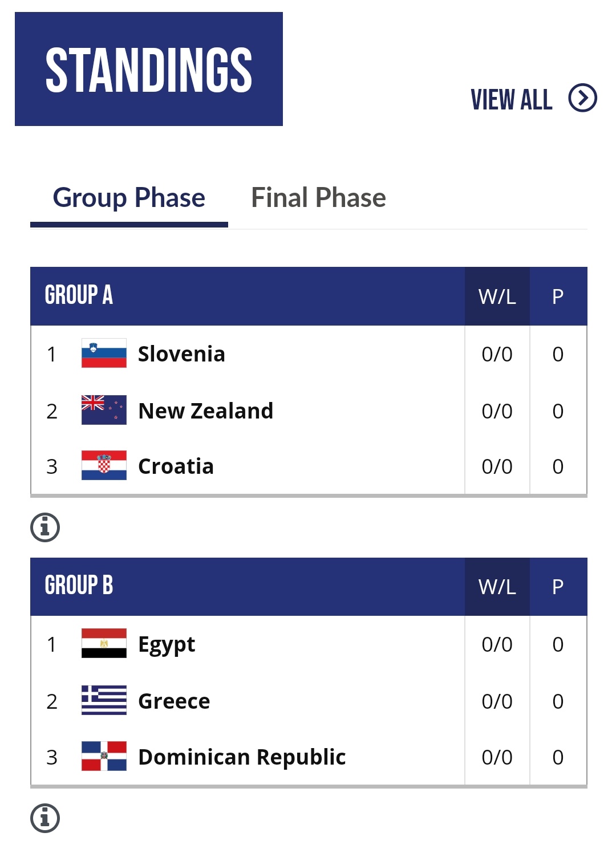The width and height of the screenshot is (616, 853).
Task: Click the Standings title banner
Action: [x=149, y=69]
